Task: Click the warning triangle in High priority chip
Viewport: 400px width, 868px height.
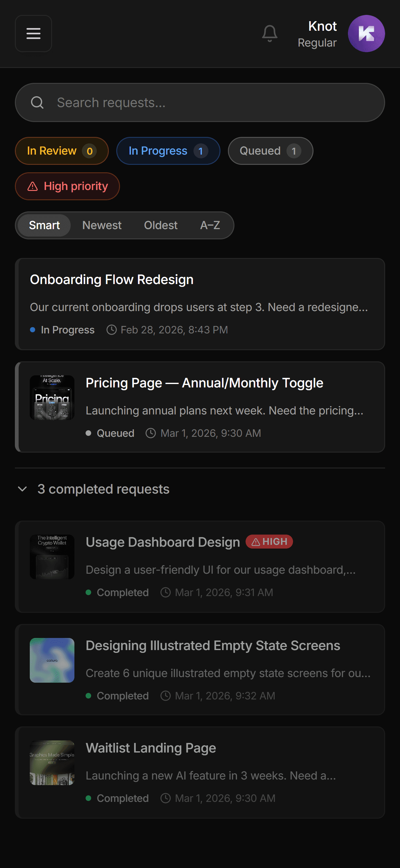Action: (x=33, y=186)
